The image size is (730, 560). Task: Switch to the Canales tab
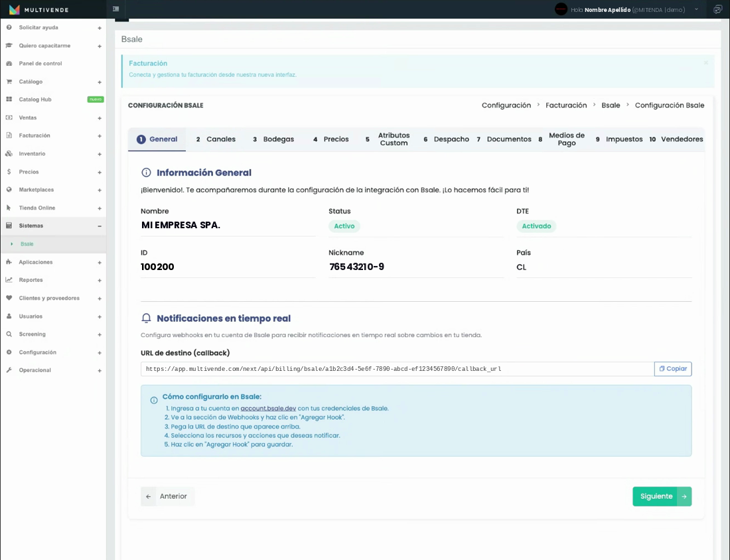(x=216, y=139)
